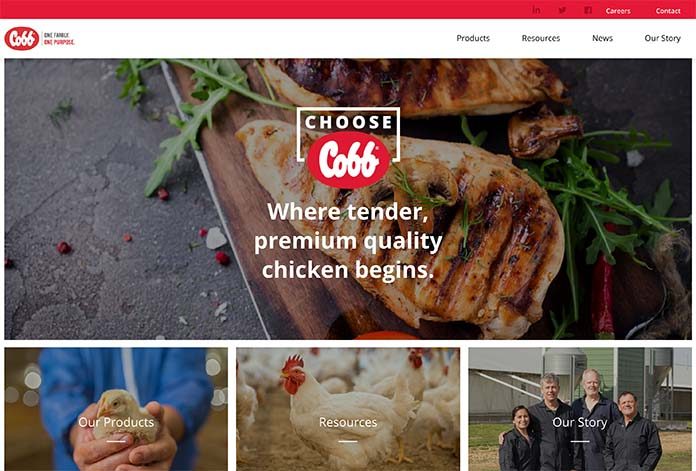Click the CHOOSE bracket text in hero

(348, 122)
